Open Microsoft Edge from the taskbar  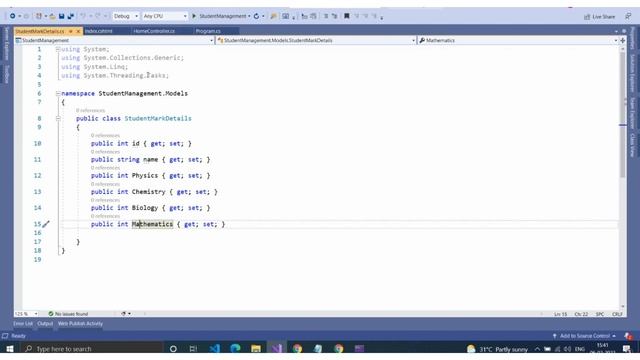[236, 349]
